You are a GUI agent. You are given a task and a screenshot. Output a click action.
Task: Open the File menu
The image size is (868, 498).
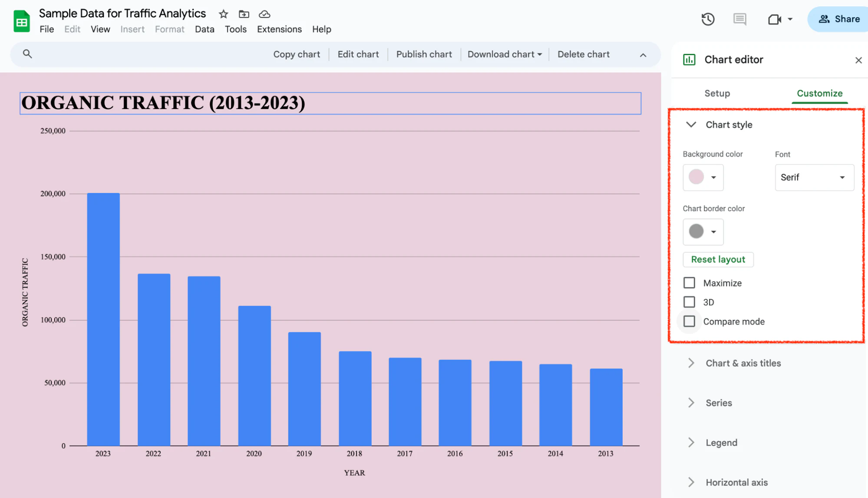coord(46,29)
